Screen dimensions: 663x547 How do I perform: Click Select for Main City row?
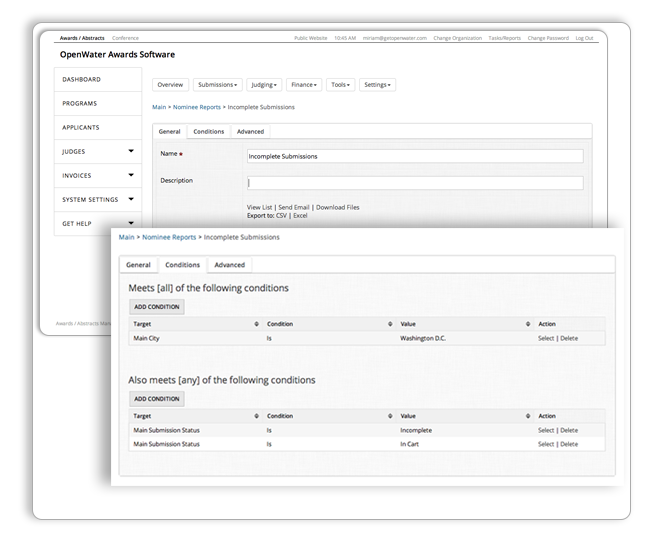pos(546,338)
